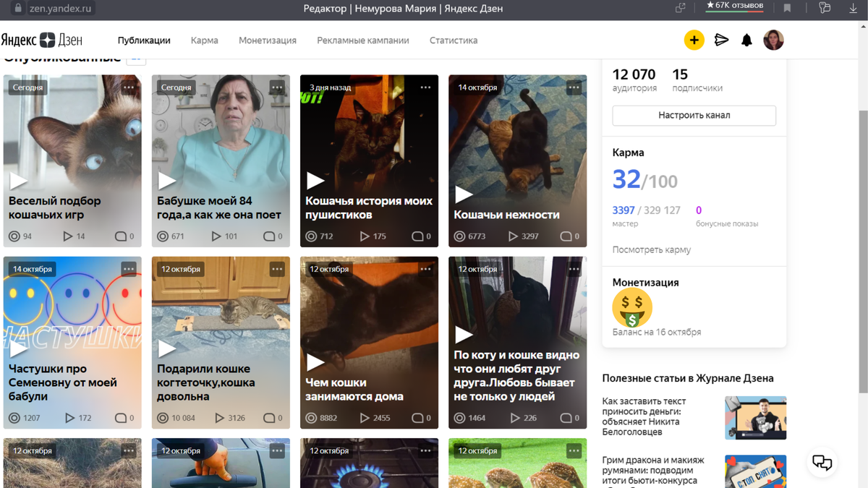Play the Чем кошки занимаются дома video
The width and height of the screenshot is (868, 488).
pos(315,362)
